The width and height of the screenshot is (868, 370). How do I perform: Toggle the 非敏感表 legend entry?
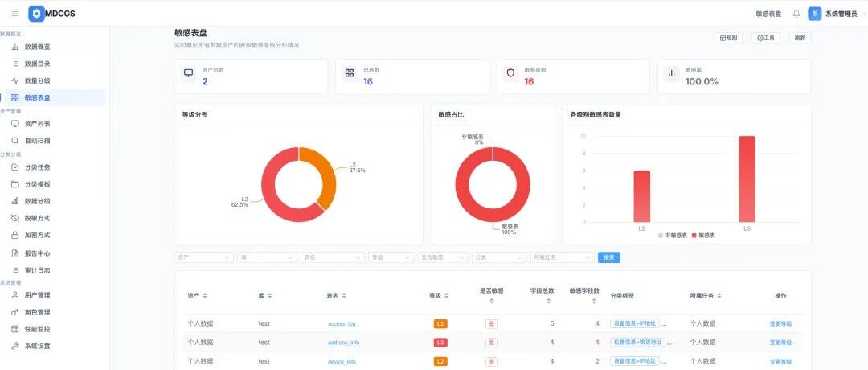673,236
